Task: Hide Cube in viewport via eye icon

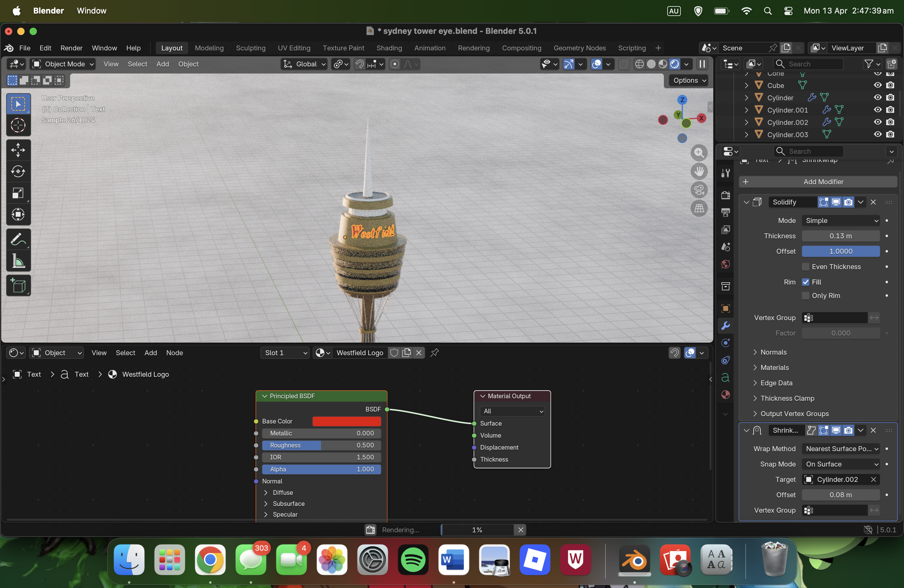Action: (x=878, y=85)
